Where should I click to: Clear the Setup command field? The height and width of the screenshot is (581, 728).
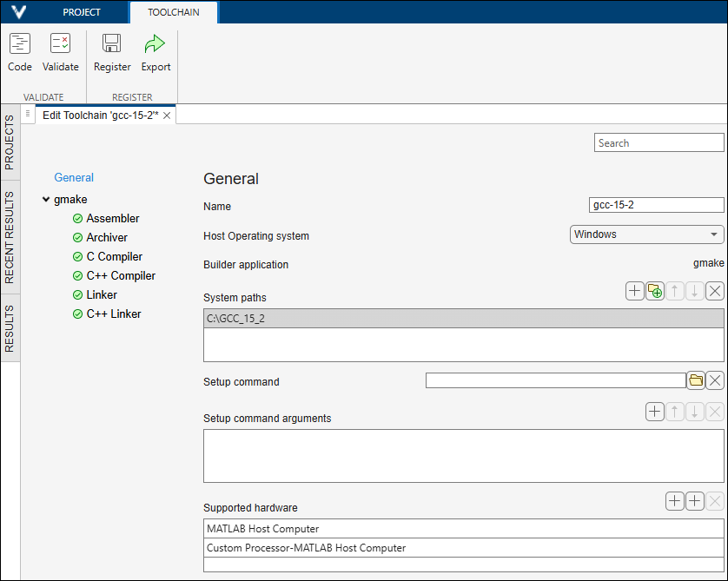[715, 380]
